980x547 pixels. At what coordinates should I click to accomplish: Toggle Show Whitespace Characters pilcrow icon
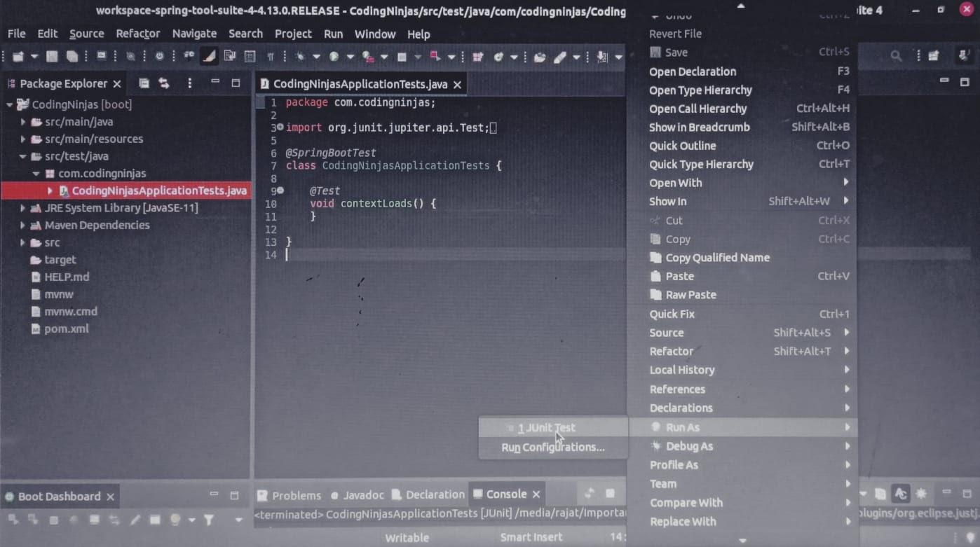click(270, 57)
